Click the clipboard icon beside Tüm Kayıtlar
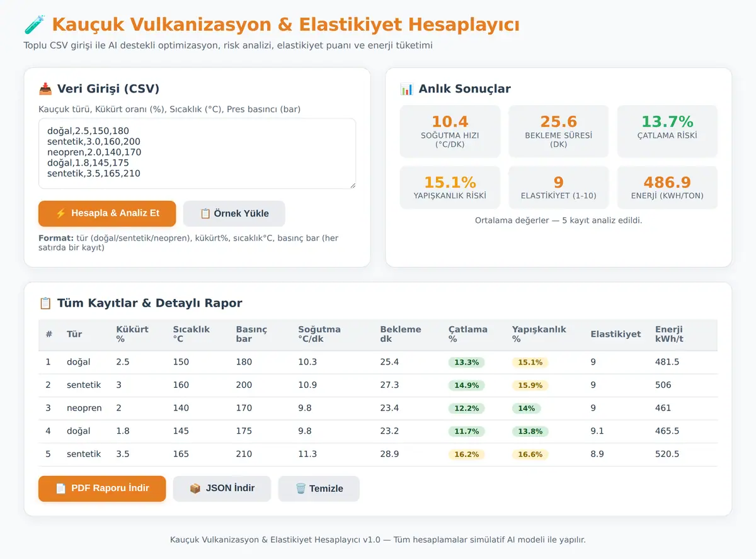 point(45,303)
